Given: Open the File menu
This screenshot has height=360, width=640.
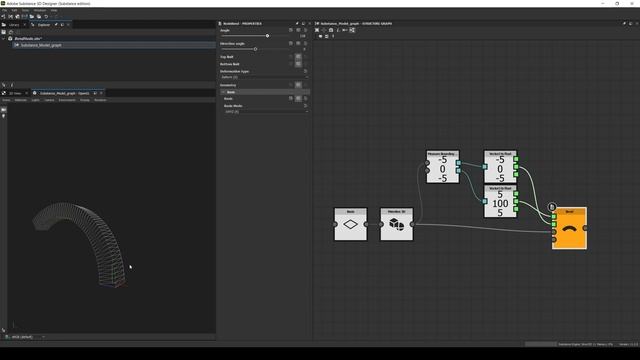Looking at the screenshot, I should 4,10.
